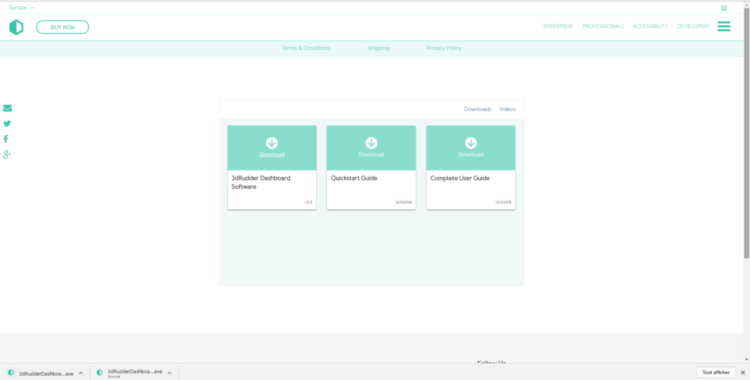This screenshot has width=750, height=380.
Task: Click the BUY NOW button
Action: [63, 27]
